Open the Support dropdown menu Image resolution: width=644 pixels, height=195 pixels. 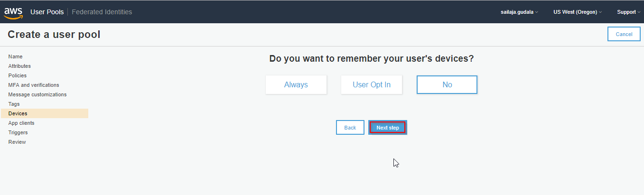point(628,12)
